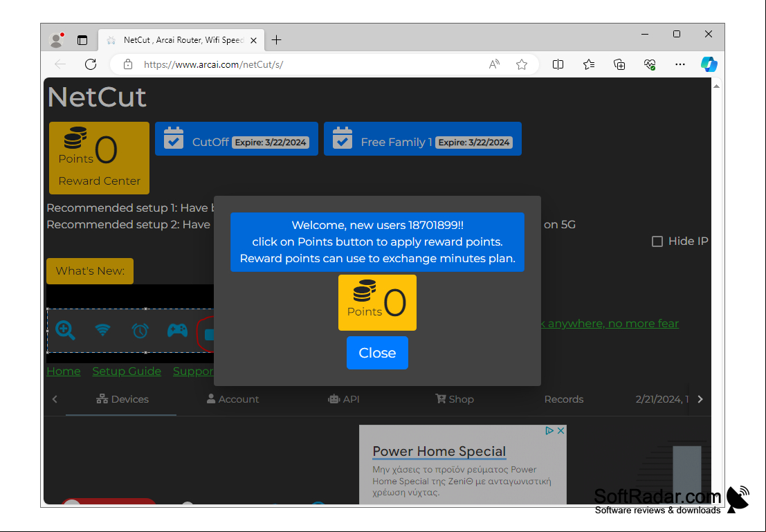Click the yellow Points button in dialog

(377, 302)
